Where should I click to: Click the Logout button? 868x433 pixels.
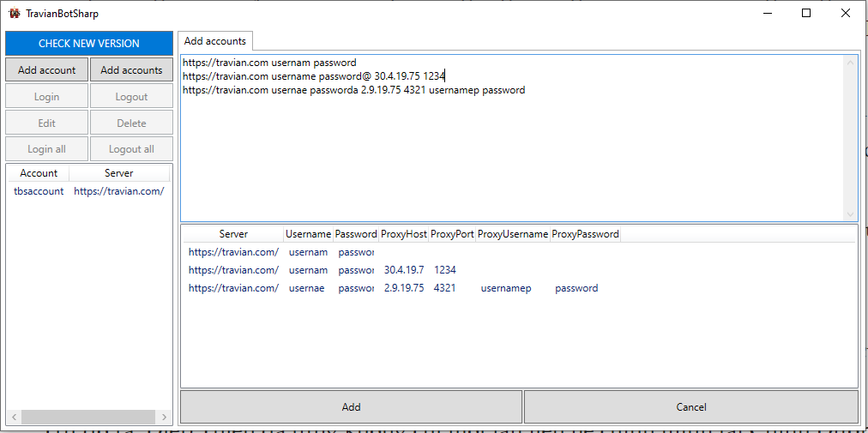tap(131, 96)
